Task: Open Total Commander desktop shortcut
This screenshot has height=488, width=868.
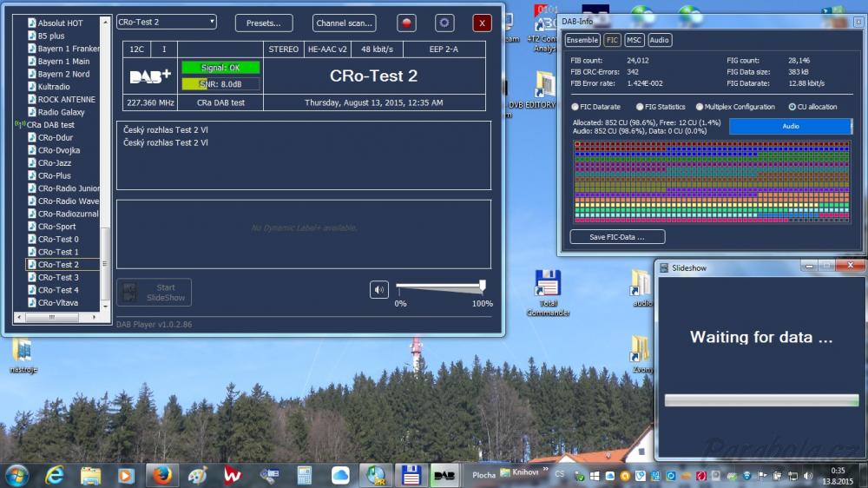Action: [x=548, y=293]
